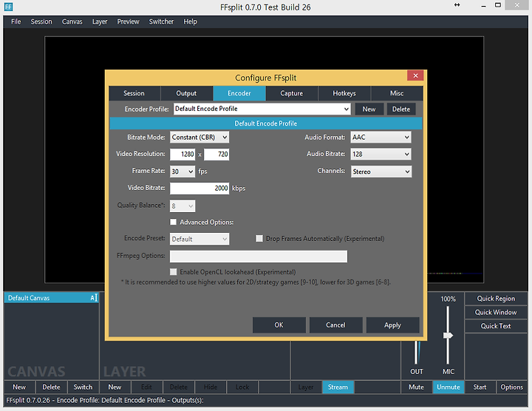
Task: Click New button under Canvas panel
Action: tap(19, 387)
